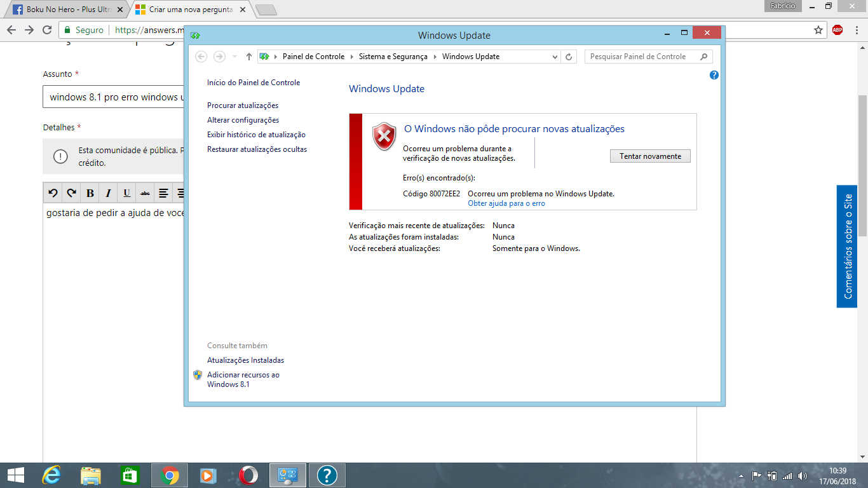Click the Fabrício profile button in Chrome

coord(783,6)
